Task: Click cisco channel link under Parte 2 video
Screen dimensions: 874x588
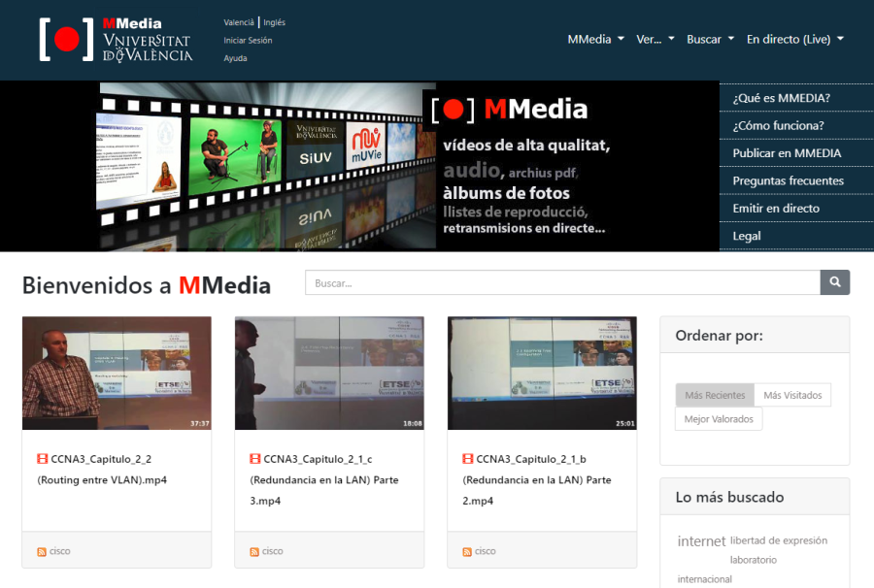Action: pyautogui.click(x=485, y=551)
